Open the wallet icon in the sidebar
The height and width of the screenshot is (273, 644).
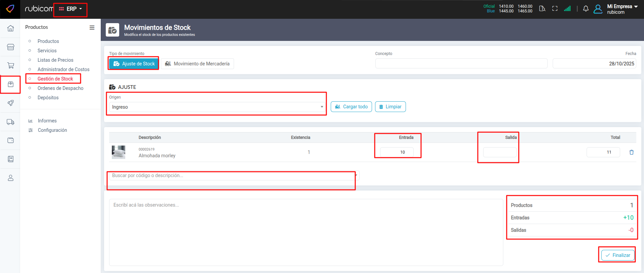click(x=10, y=141)
